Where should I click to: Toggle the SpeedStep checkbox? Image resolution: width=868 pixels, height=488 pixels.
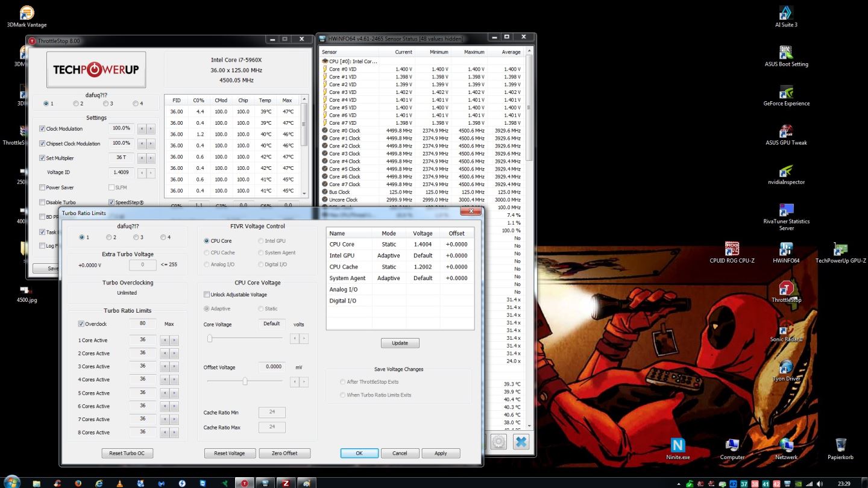click(x=112, y=202)
